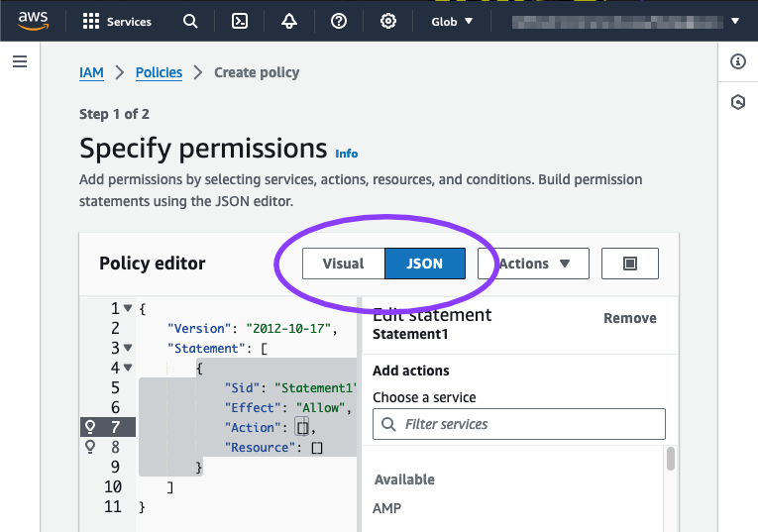Open the hexagon icon in the right sidebar
The height and width of the screenshot is (532, 758).
click(738, 102)
